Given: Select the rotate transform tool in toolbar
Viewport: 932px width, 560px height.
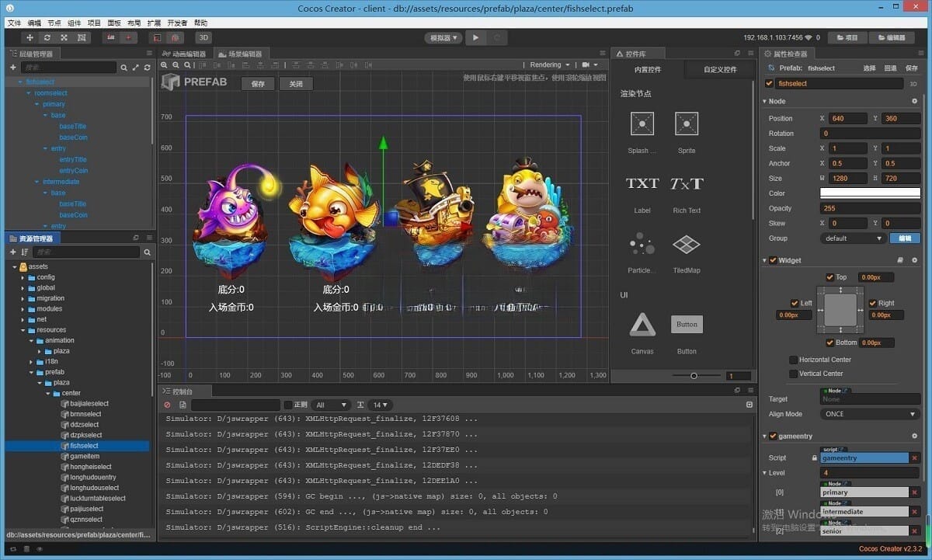Looking at the screenshot, I should pos(47,37).
